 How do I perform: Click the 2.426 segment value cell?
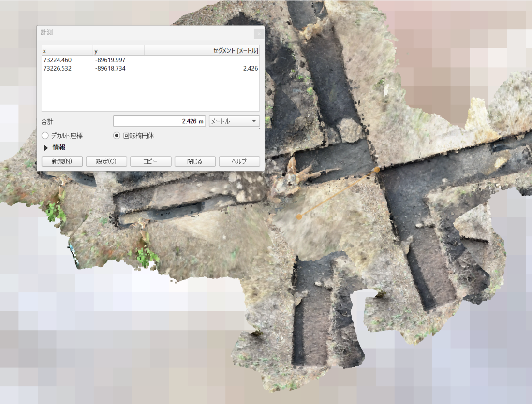point(250,69)
